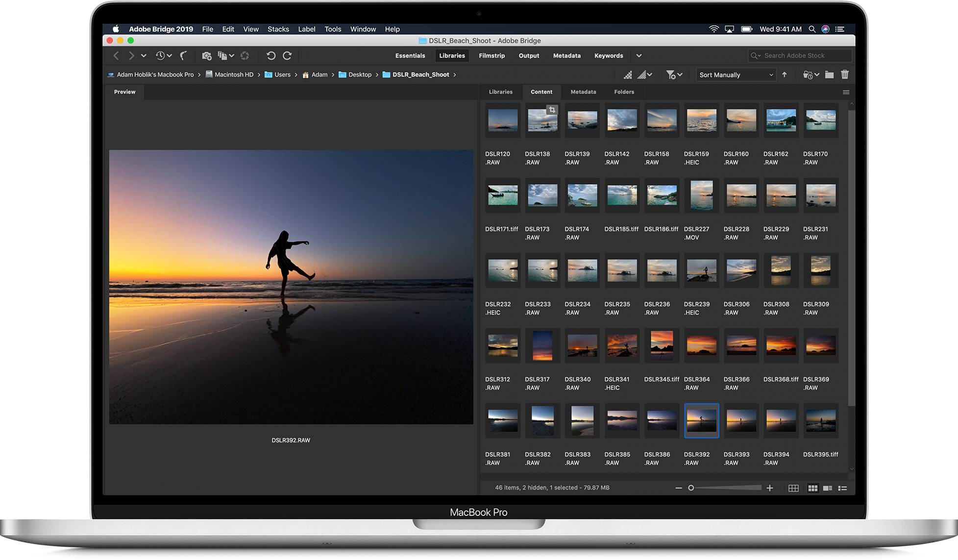Rotate image 90 degrees counterclockwise

pos(271,56)
